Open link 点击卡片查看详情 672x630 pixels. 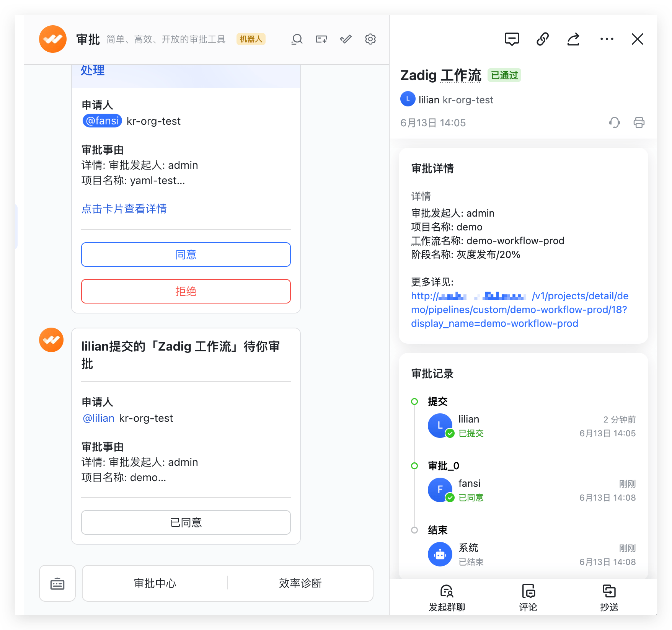(x=124, y=209)
